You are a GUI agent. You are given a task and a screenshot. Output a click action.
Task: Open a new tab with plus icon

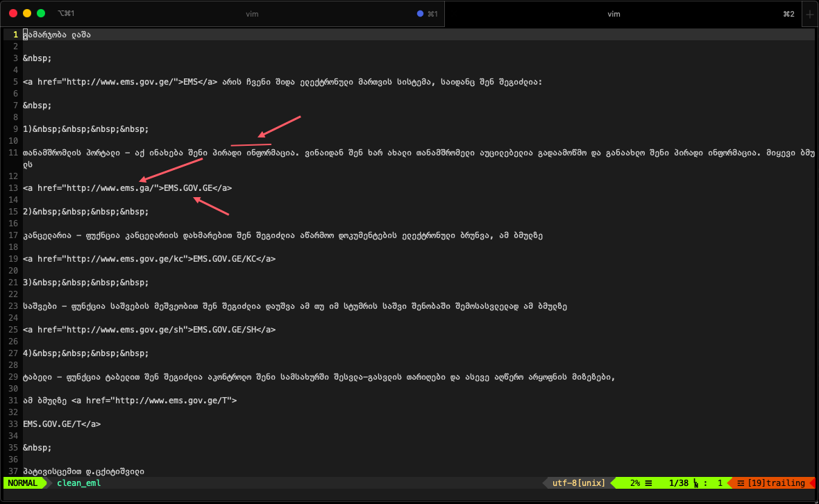(x=810, y=14)
